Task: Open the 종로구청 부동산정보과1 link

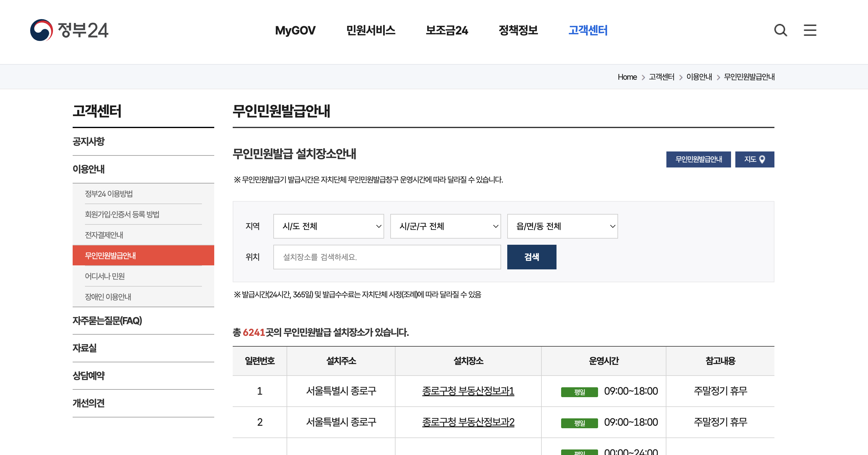Action: (468, 391)
